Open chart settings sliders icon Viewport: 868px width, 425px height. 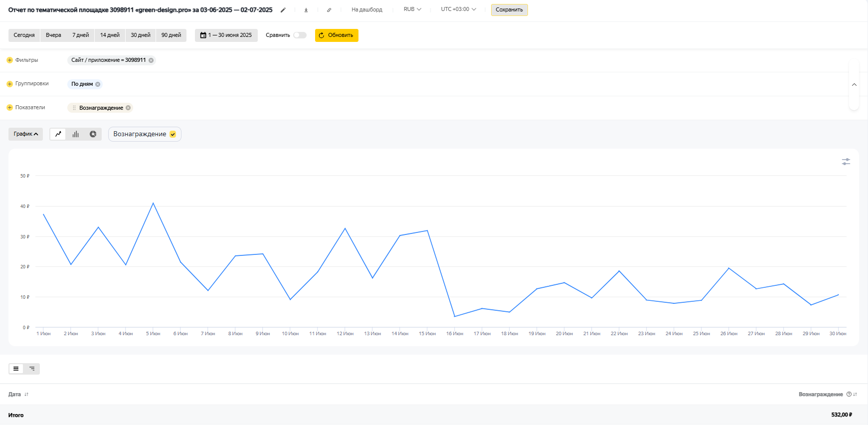pyautogui.click(x=846, y=162)
